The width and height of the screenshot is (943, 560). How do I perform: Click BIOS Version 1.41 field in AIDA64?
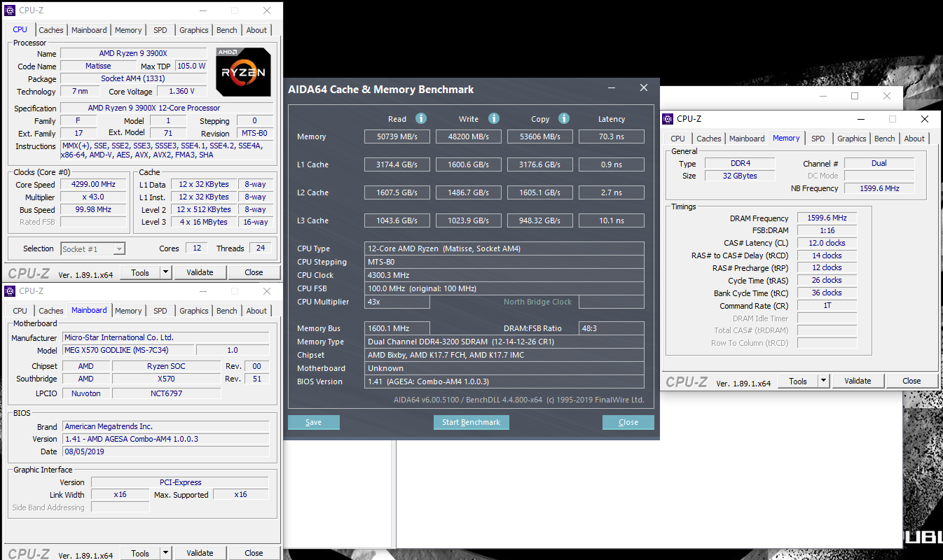(x=504, y=381)
